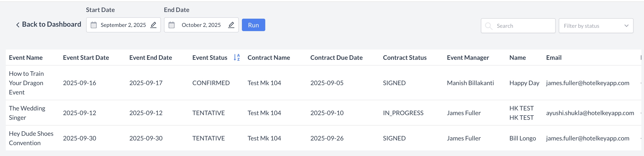The width and height of the screenshot is (644, 156).
Task: Expand the Filter by status chevron arrow
Action: 626,26
